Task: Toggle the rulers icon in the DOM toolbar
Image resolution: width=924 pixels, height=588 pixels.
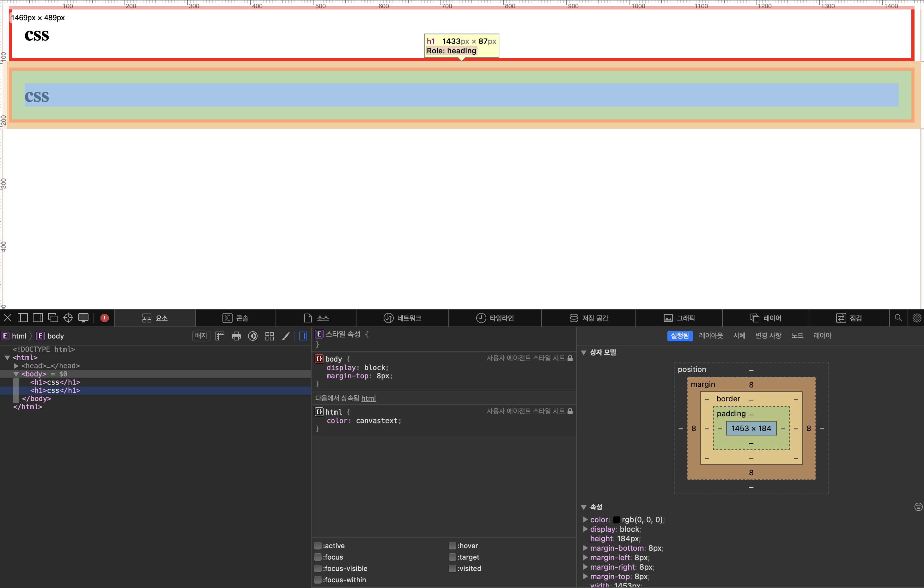Action: tap(220, 336)
